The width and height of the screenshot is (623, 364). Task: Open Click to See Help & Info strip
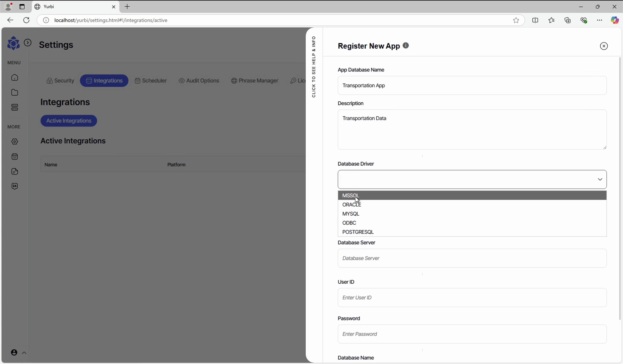(x=314, y=67)
